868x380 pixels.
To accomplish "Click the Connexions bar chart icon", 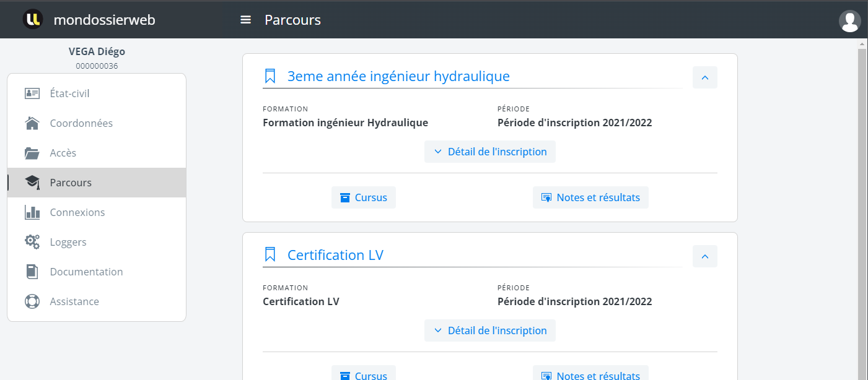I will click(x=32, y=212).
